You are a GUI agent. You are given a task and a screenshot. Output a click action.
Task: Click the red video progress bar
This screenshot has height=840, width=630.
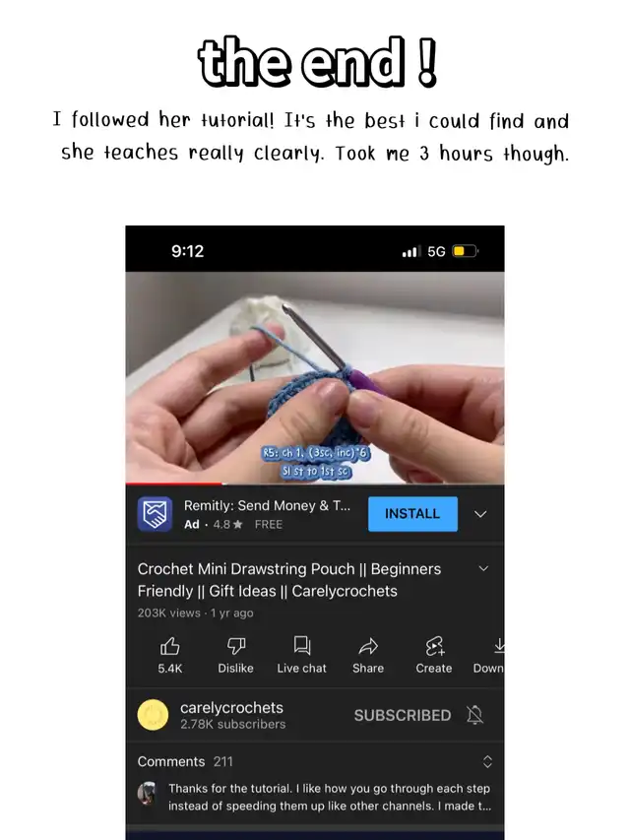coord(174,484)
